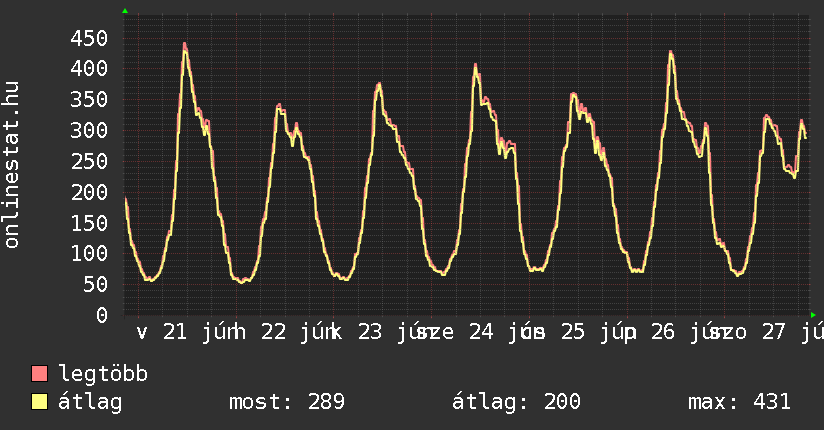824x430 pixels.
Task: Click the 26 date label on x-axis
Action: pyautogui.click(x=663, y=332)
